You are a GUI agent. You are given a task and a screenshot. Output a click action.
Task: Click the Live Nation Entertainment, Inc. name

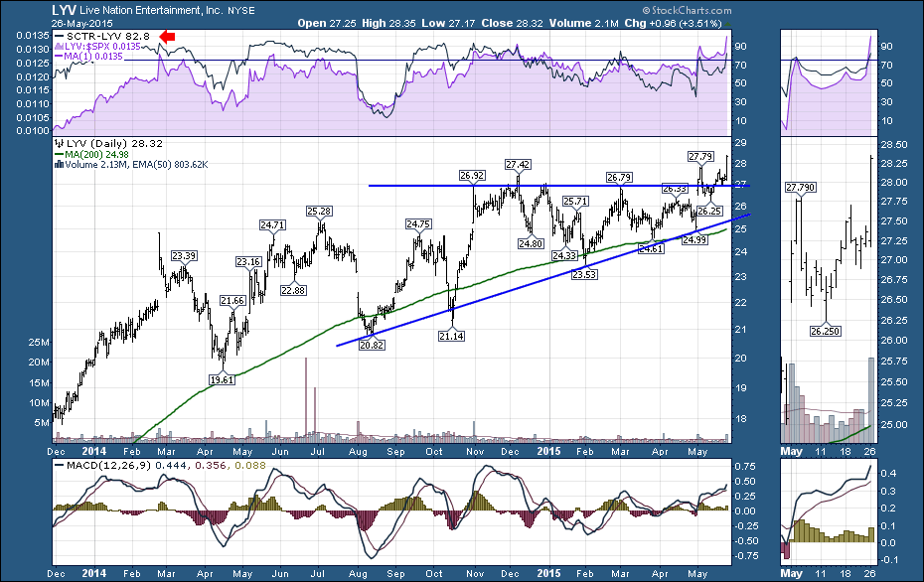(x=149, y=10)
